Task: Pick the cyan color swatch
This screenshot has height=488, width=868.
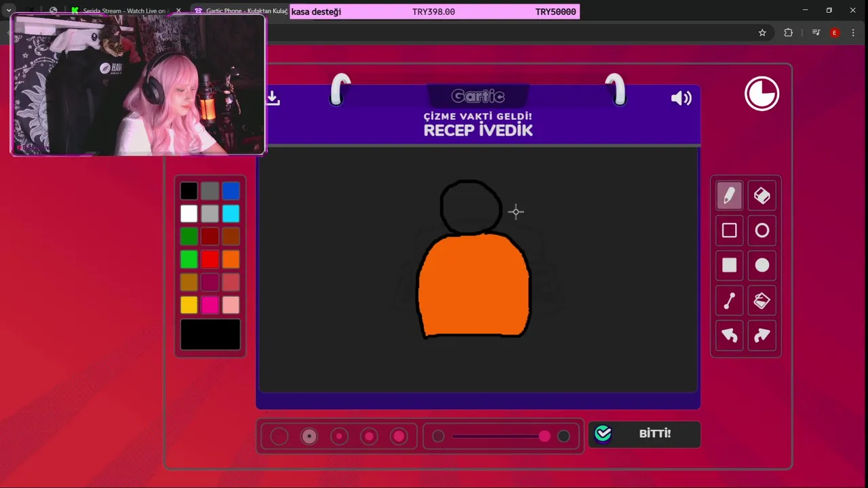Action: (231, 214)
